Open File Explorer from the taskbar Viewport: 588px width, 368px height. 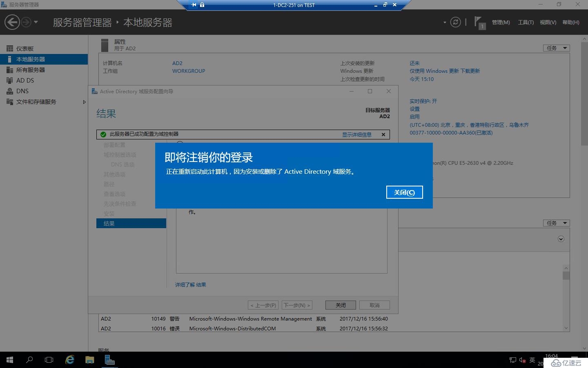coord(89,360)
